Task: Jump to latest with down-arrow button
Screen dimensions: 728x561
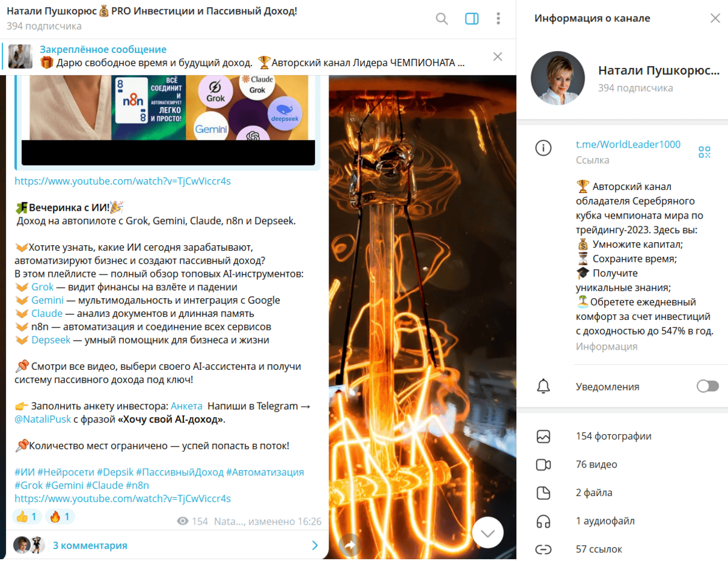Action: (488, 532)
